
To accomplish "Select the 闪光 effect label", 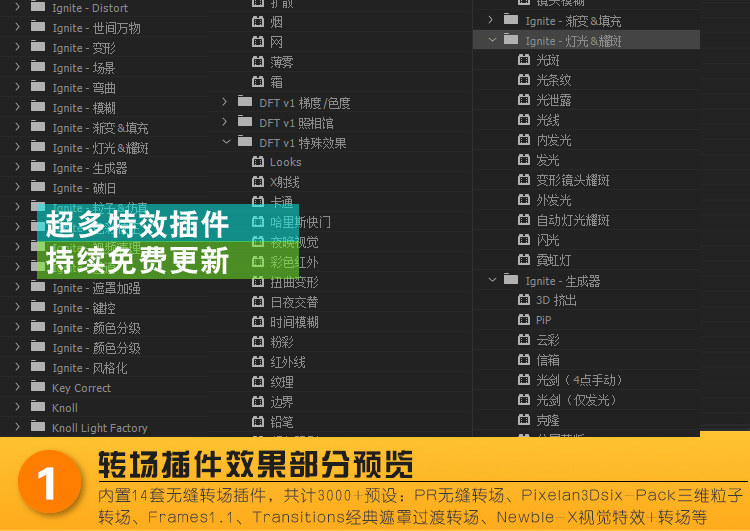I will [x=548, y=240].
